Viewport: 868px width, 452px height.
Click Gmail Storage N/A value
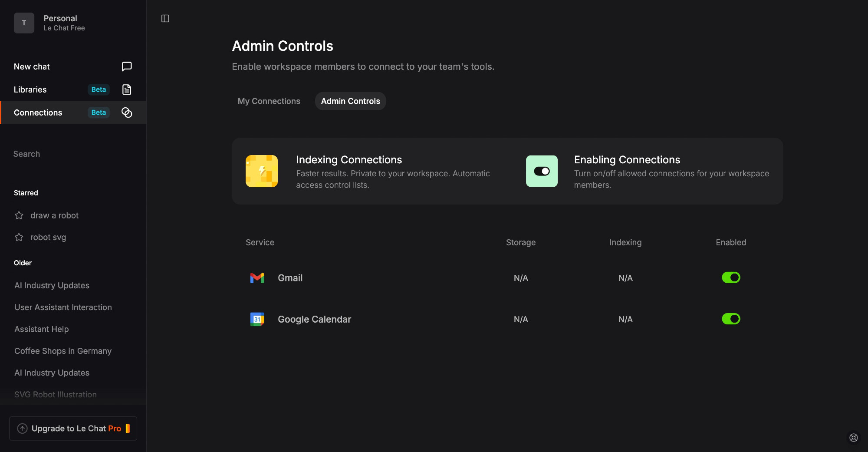coord(521,278)
